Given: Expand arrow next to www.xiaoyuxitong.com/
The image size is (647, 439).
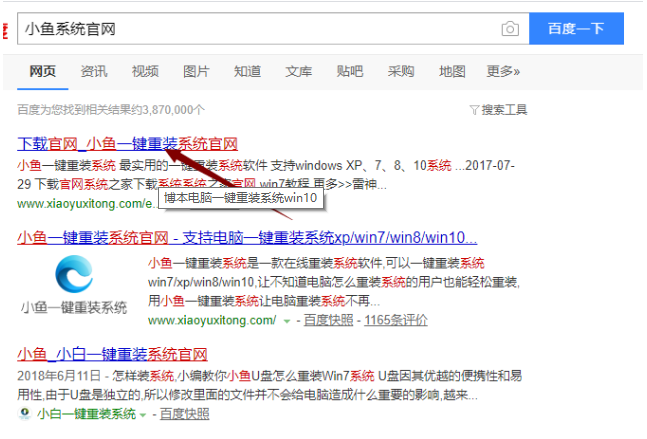Looking at the screenshot, I should [x=286, y=321].
